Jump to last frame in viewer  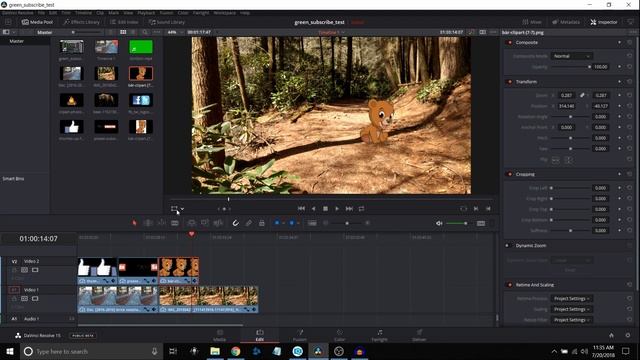click(349, 209)
